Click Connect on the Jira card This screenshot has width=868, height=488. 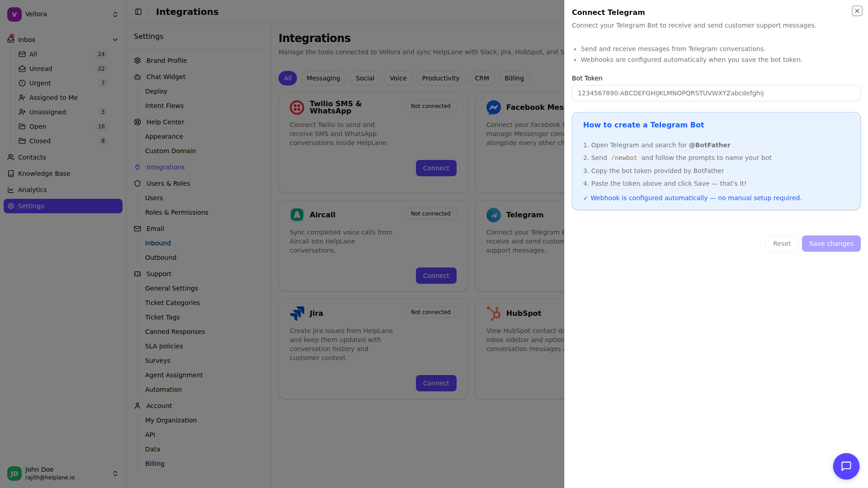pos(436,383)
